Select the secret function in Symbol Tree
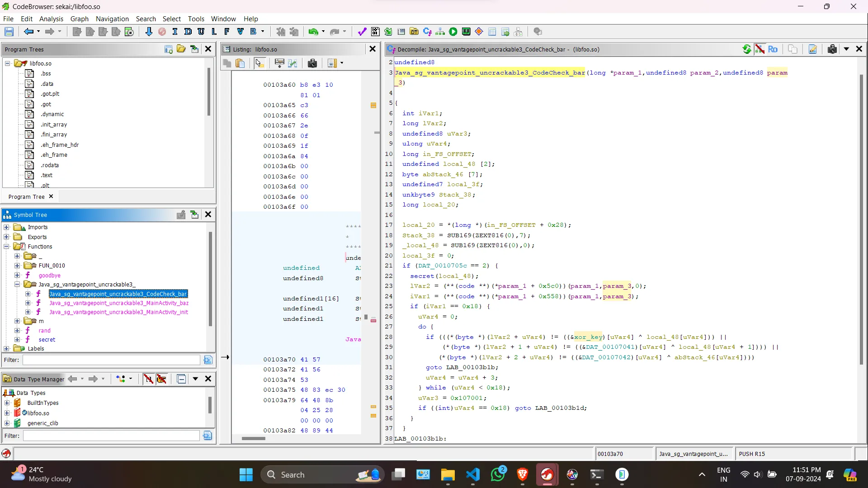 (47, 340)
